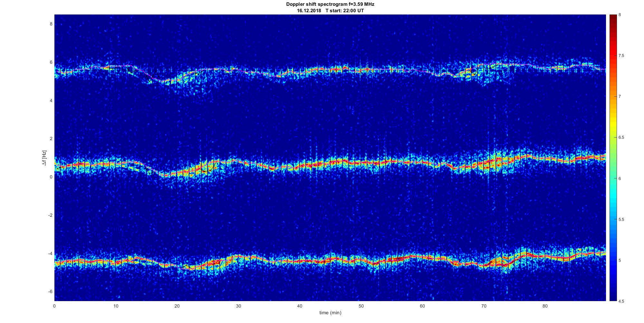Click the upper Doppler trace near 6 Hz at 40 min

point(300,72)
